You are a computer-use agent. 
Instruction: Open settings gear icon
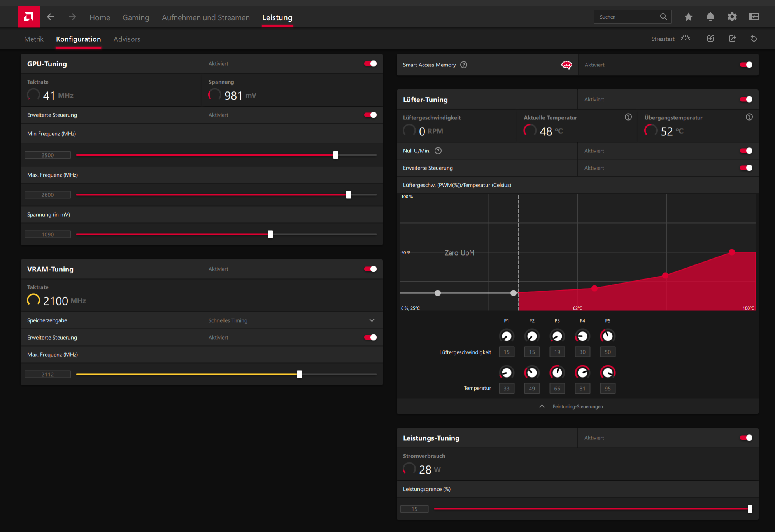coord(732,17)
